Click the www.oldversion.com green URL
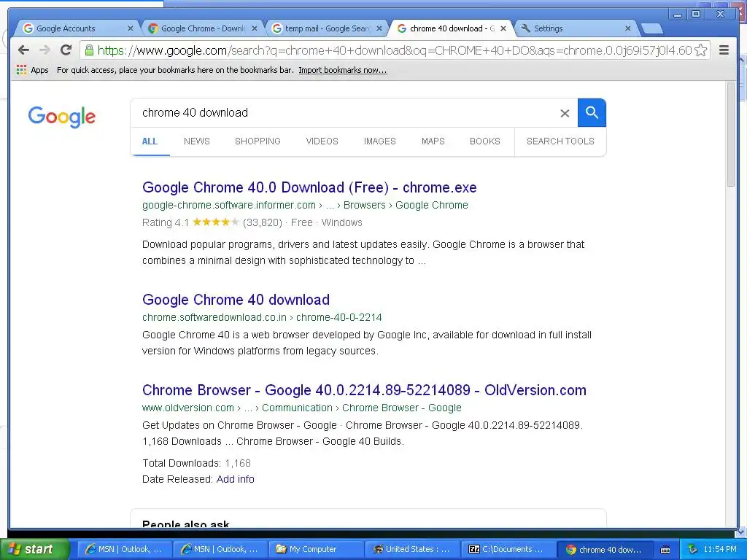This screenshot has height=560, width=747. pos(187,408)
